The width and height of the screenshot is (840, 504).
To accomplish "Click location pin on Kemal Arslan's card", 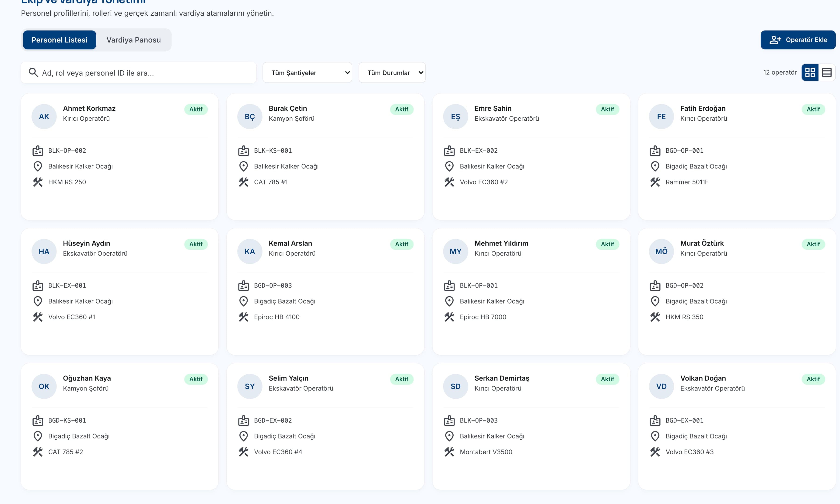I will point(243,301).
